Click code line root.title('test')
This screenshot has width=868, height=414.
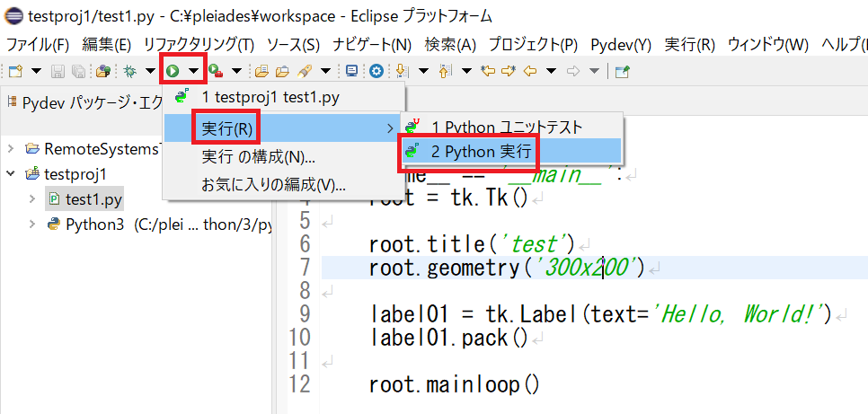point(473,243)
